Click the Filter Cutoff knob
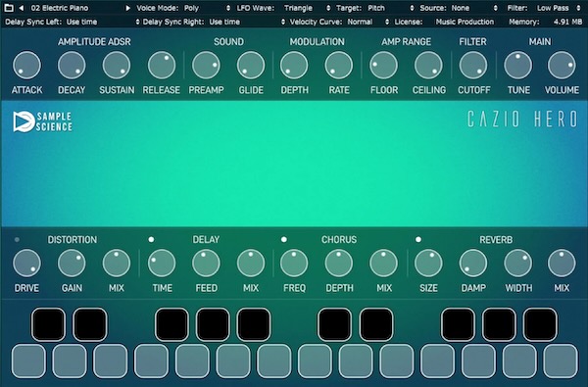Image resolution: width=588 pixels, height=387 pixels. [473, 66]
